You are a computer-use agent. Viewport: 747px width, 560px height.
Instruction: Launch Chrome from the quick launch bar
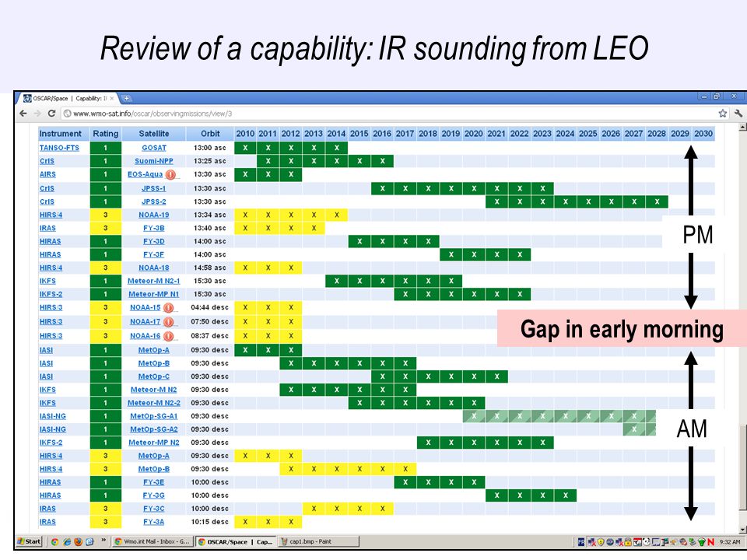point(54,541)
